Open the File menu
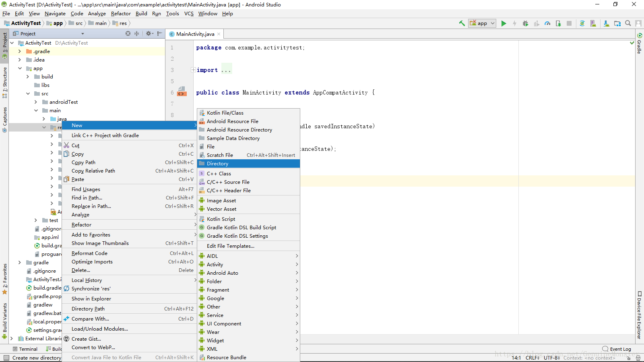The image size is (644, 362). (x=6, y=14)
